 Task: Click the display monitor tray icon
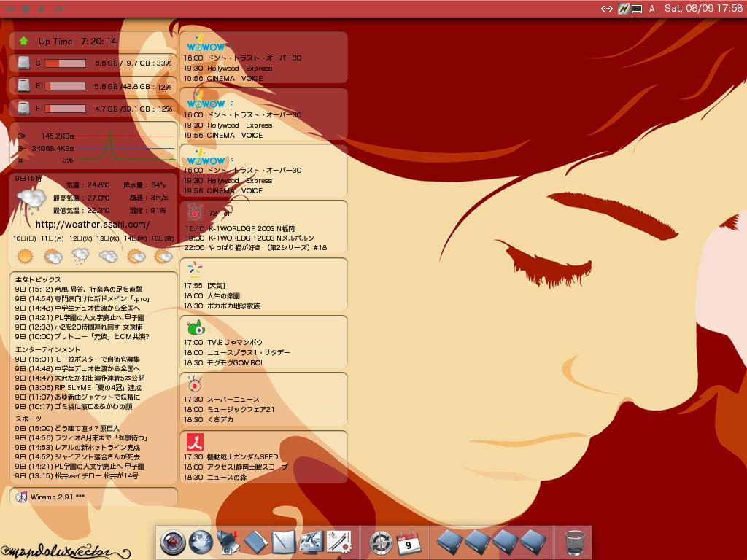tap(637, 9)
